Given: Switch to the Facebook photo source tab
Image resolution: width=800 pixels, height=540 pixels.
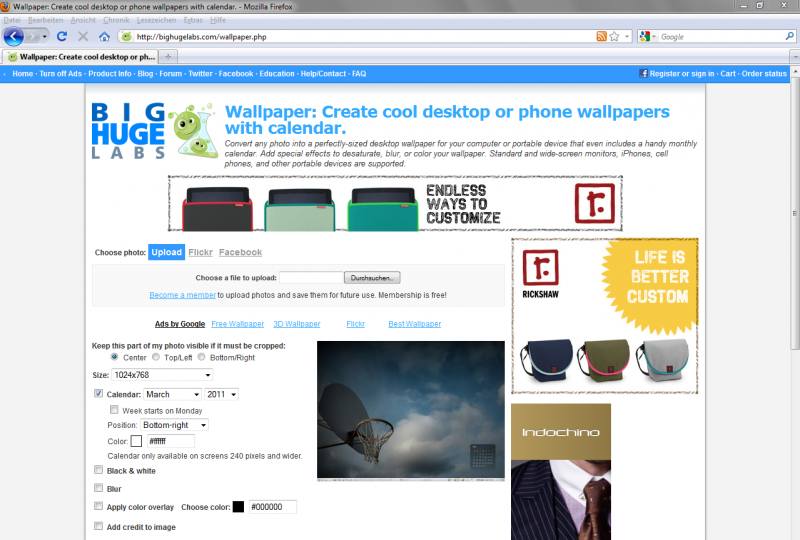Looking at the screenshot, I should tap(240, 252).
